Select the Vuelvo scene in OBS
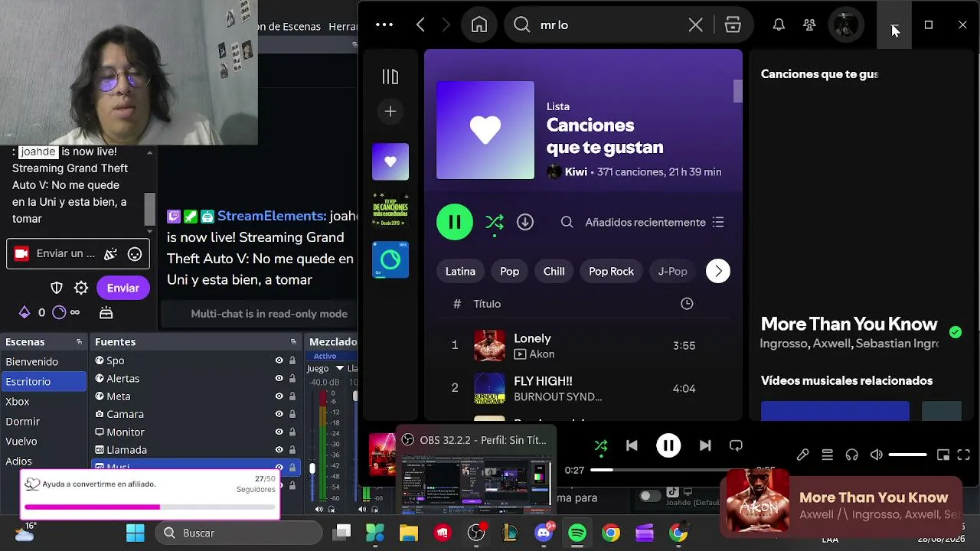980x551 pixels. (44, 441)
